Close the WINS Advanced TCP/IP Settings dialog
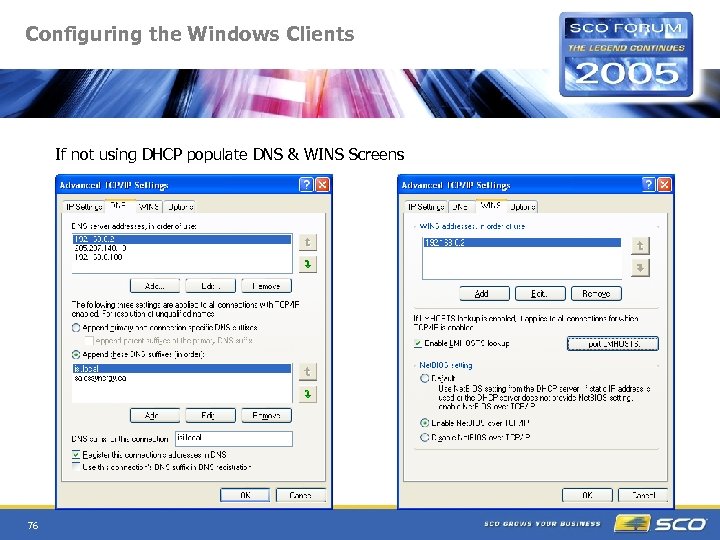 click(x=664, y=185)
